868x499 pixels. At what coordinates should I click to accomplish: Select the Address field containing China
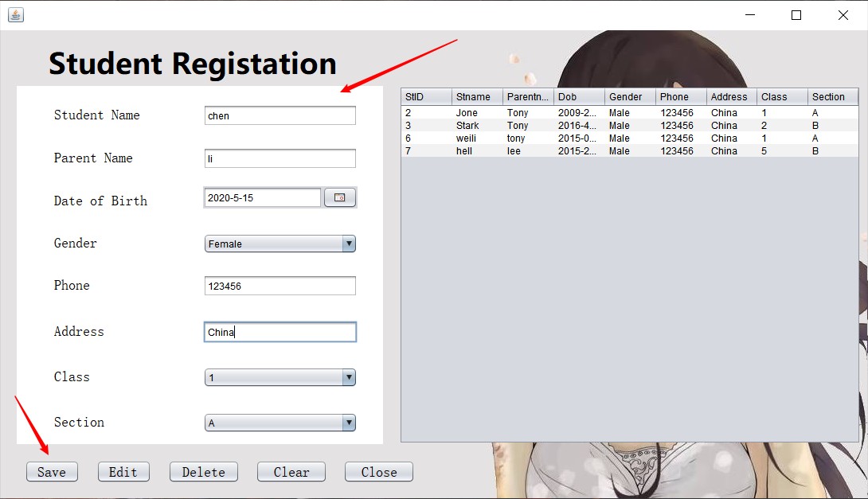(280, 332)
